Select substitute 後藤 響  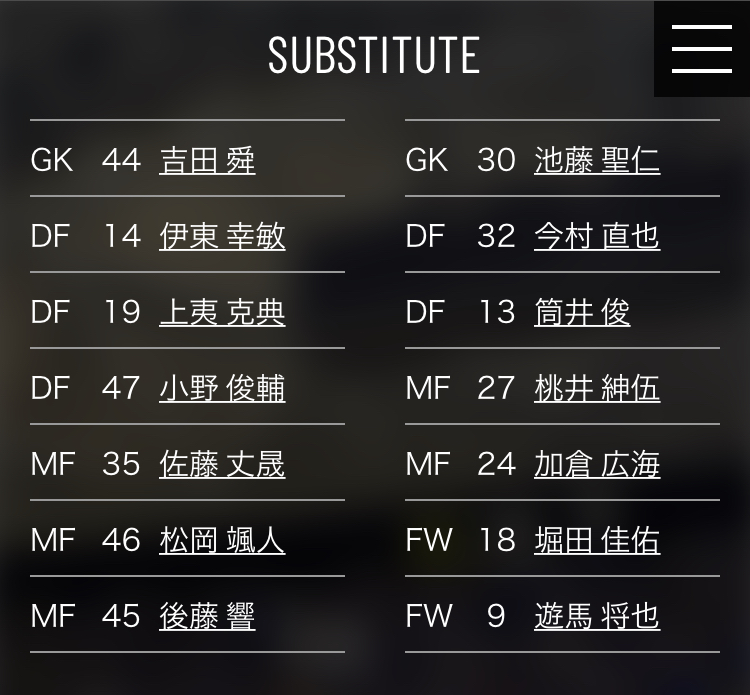click(x=207, y=616)
